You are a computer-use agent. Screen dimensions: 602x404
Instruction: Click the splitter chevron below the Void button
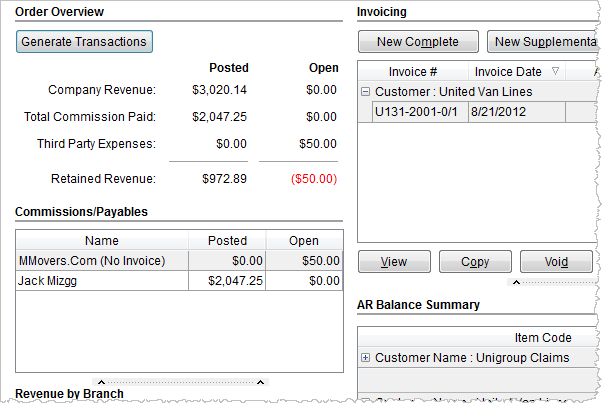(x=515, y=283)
